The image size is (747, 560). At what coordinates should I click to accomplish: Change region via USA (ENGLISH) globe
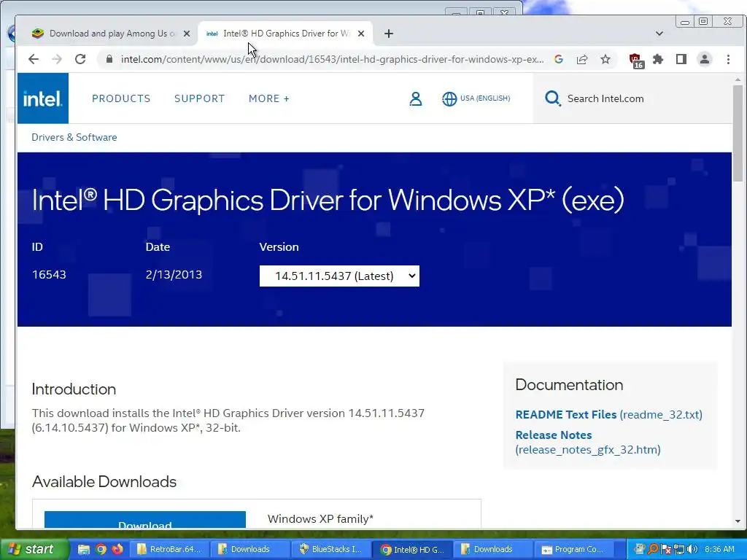coord(476,98)
